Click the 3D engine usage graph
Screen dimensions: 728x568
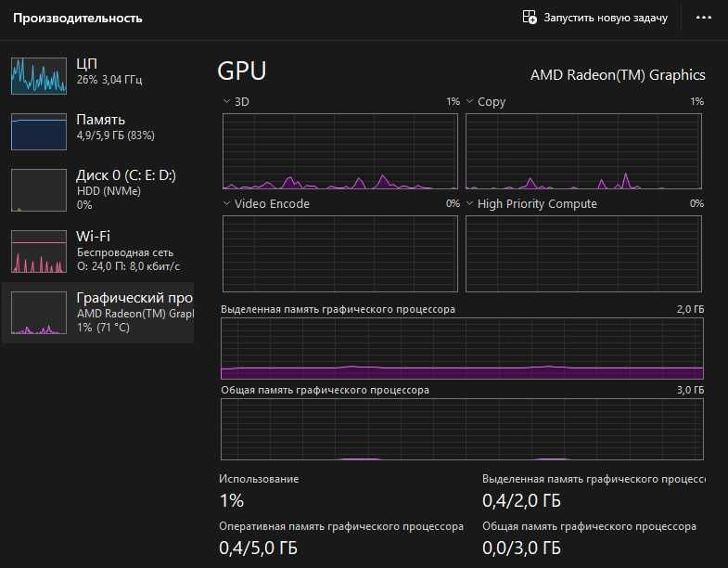tap(339, 151)
